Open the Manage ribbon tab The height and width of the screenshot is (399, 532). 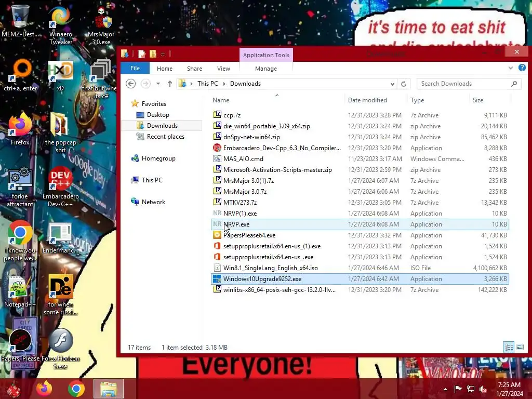pyautogui.click(x=266, y=69)
